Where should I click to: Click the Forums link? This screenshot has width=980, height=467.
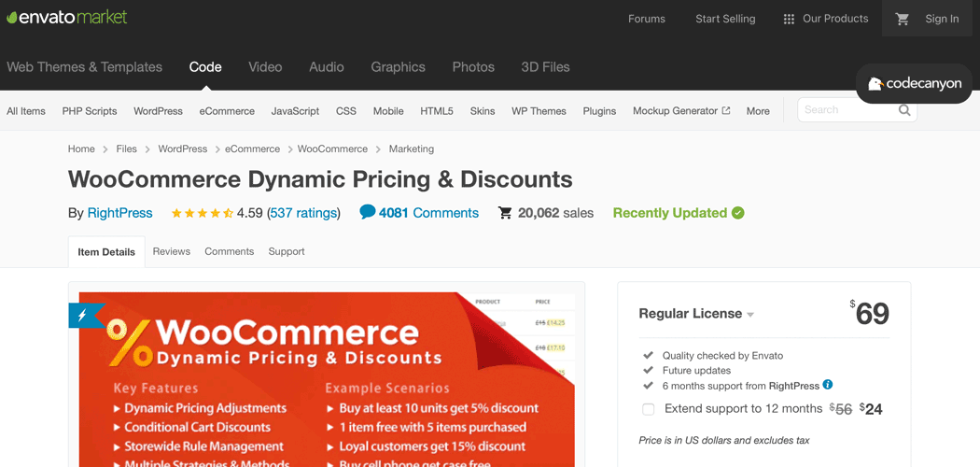coord(646,19)
